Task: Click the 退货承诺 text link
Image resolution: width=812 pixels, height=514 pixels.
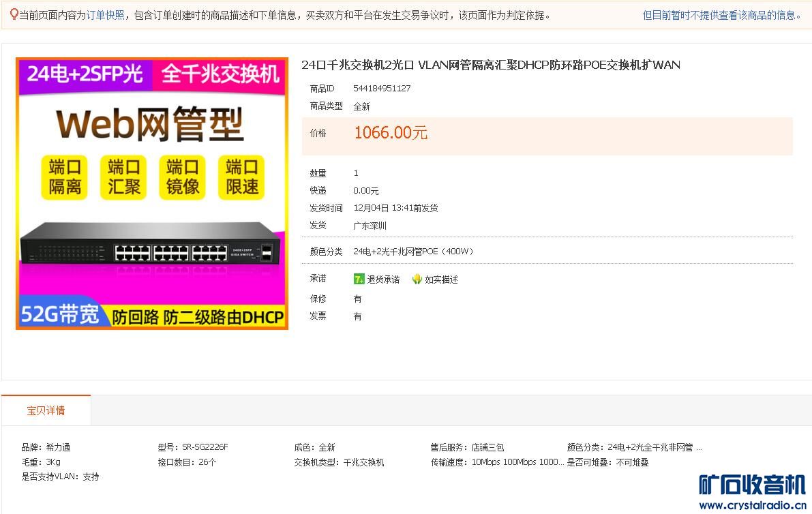Action: pos(383,279)
